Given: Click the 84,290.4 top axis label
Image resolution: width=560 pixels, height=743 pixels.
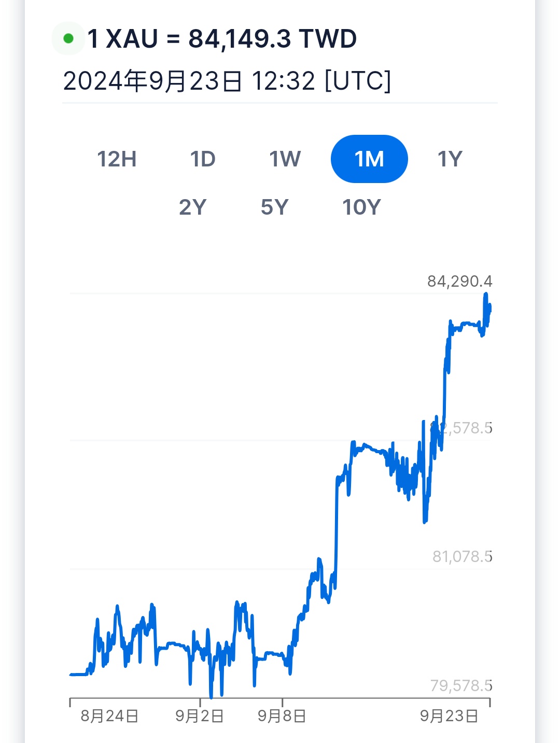Looking at the screenshot, I should [x=459, y=282].
